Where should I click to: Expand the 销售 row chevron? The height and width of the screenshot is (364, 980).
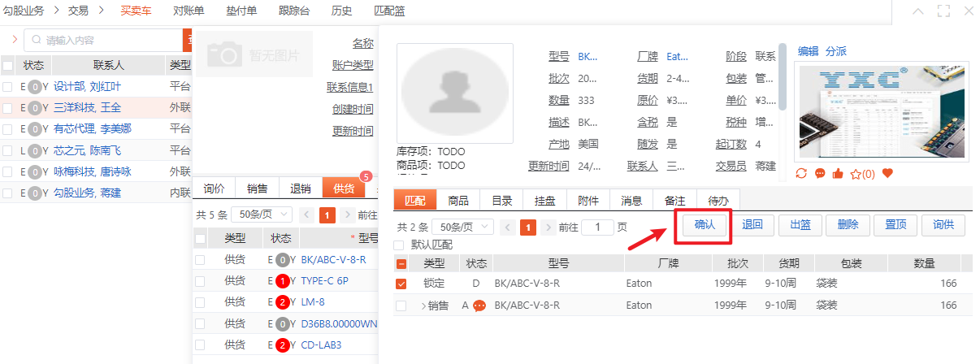click(423, 305)
